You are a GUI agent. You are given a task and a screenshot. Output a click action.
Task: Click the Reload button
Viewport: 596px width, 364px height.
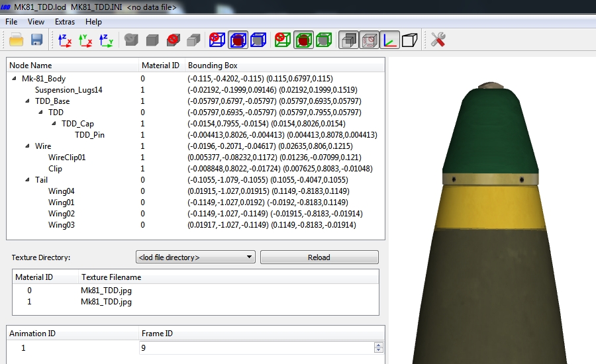[319, 257]
